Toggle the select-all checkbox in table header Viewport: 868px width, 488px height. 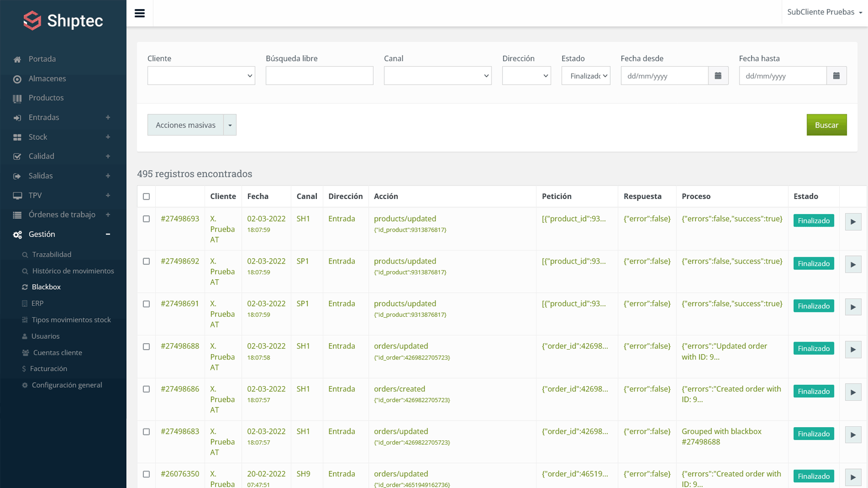(x=146, y=196)
